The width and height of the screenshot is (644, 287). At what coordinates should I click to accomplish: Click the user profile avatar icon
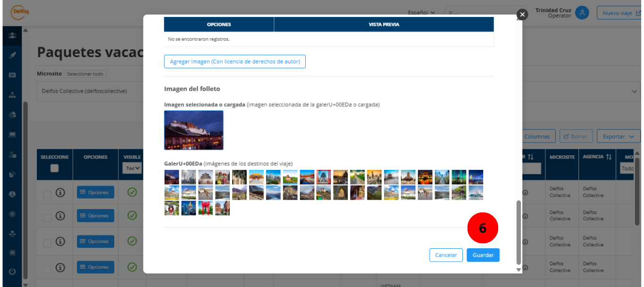click(582, 13)
